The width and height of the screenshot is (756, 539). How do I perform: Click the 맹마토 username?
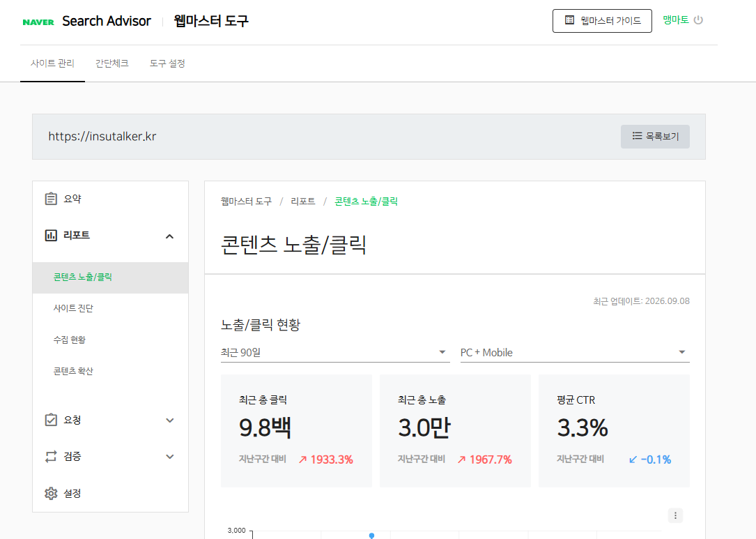coord(675,20)
